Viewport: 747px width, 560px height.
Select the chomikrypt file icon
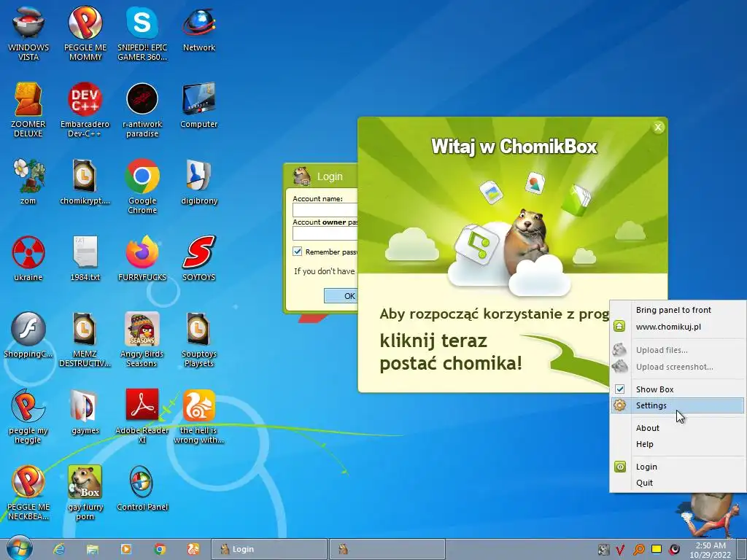tap(85, 181)
